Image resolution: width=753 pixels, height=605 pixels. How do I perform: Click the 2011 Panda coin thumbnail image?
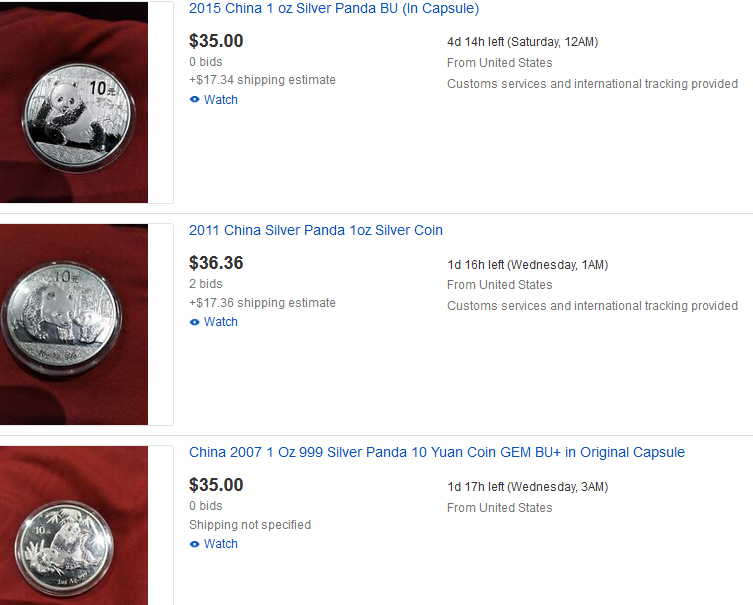[x=74, y=323]
